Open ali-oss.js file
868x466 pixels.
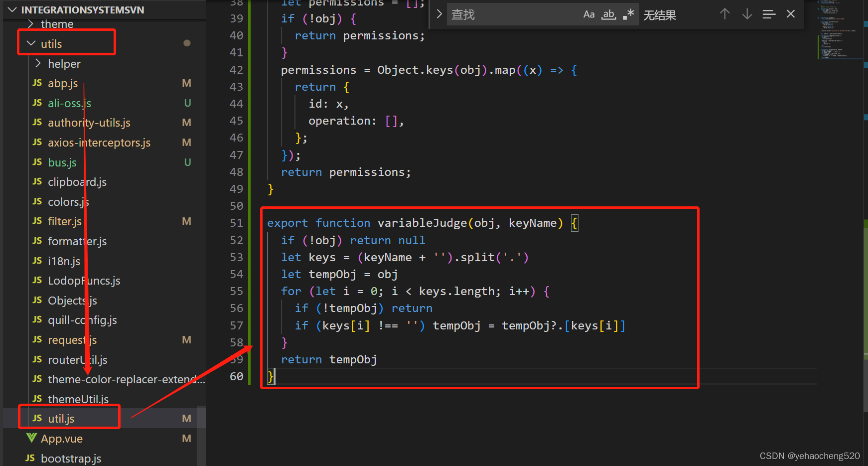tap(69, 103)
